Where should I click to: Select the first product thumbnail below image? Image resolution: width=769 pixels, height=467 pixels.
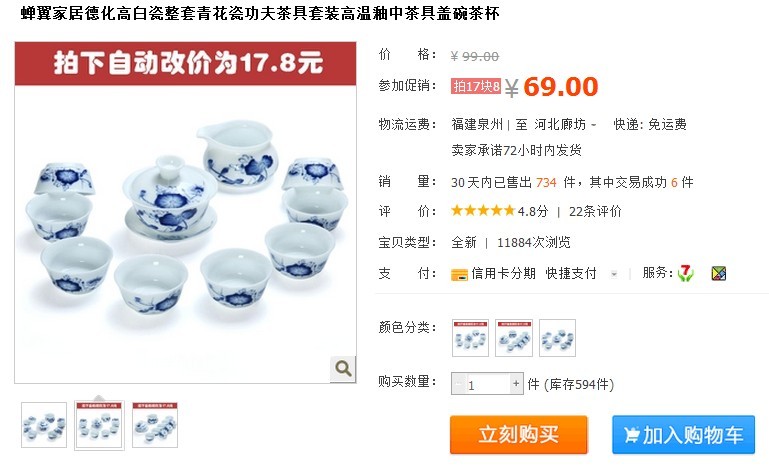click(x=44, y=425)
